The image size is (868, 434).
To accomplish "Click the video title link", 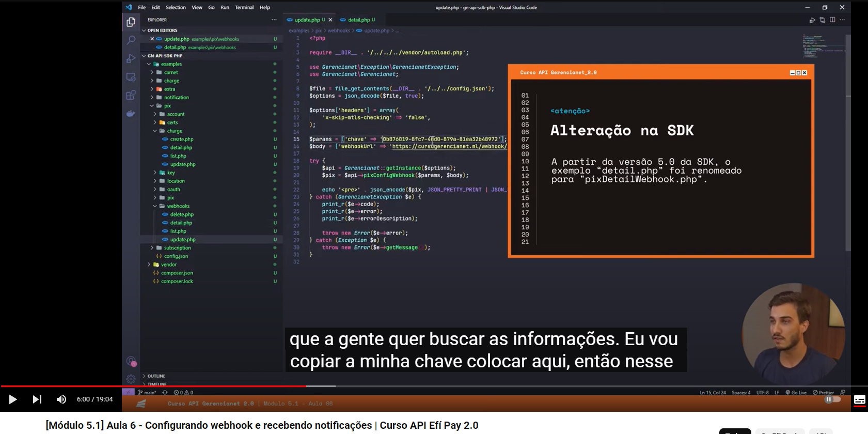I will 262,425.
